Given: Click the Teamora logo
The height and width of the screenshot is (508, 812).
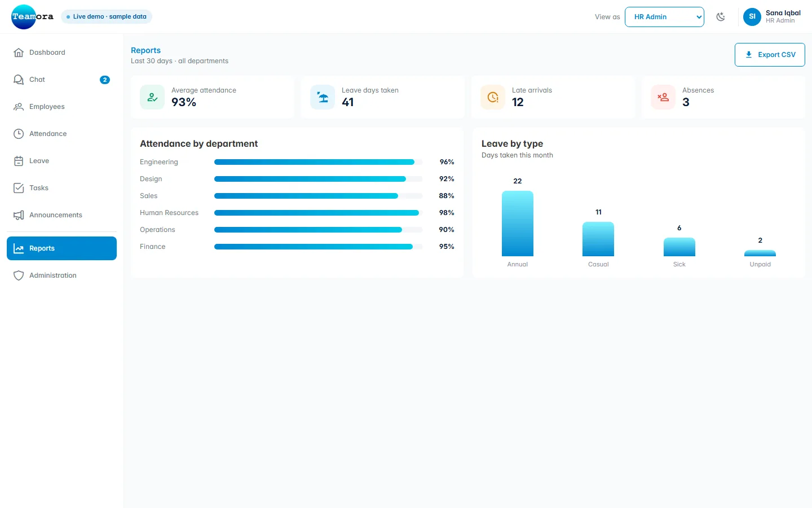Looking at the screenshot, I should [33, 17].
